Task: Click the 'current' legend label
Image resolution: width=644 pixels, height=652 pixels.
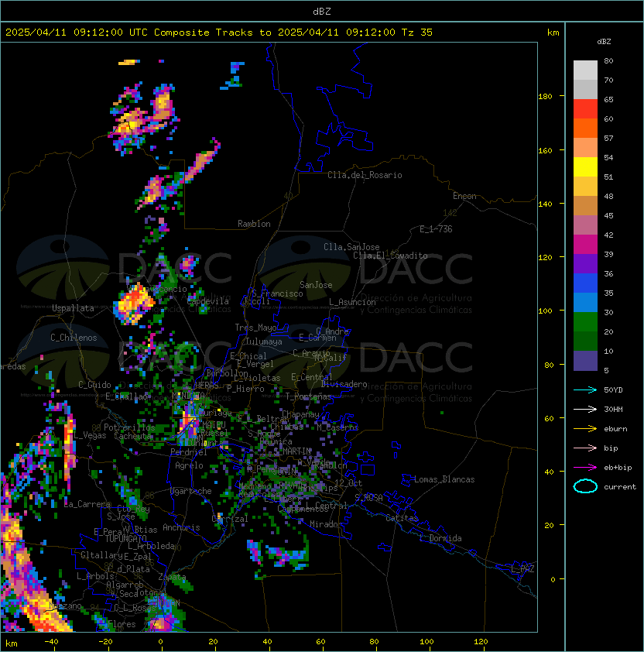Action: tap(620, 487)
